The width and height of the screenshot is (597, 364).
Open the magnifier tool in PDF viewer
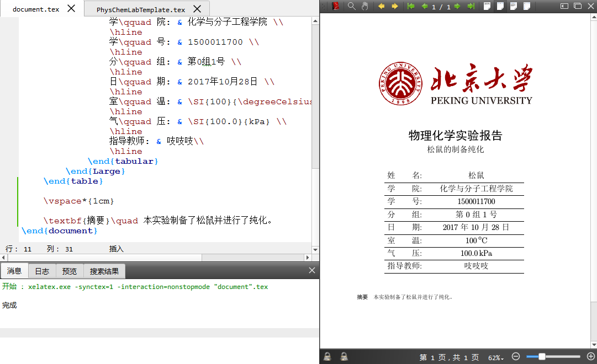point(352,6)
